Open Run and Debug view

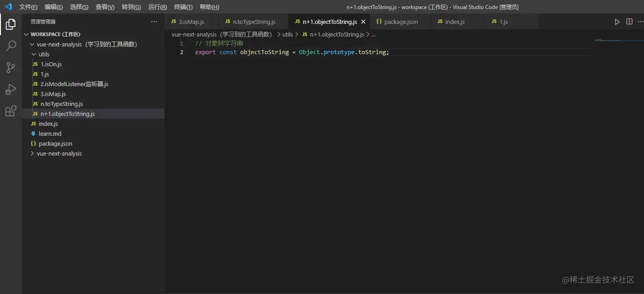(11, 89)
